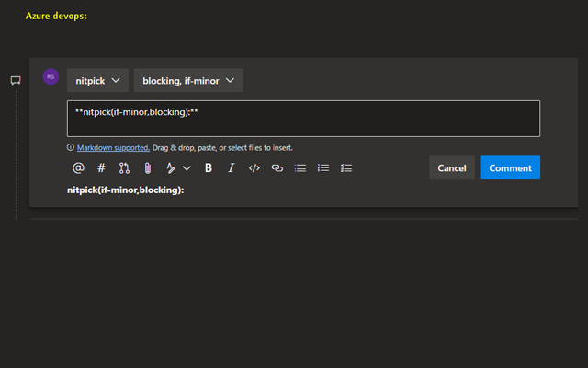Click the info icon beside Markdown supported
The width and height of the screenshot is (588, 368).
(71, 147)
